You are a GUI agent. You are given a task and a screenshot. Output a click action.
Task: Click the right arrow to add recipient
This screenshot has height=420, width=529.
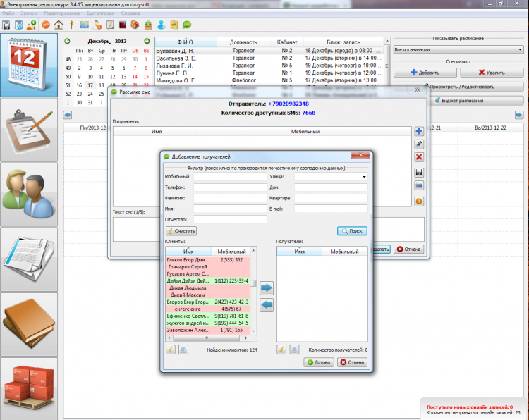(267, 288)
